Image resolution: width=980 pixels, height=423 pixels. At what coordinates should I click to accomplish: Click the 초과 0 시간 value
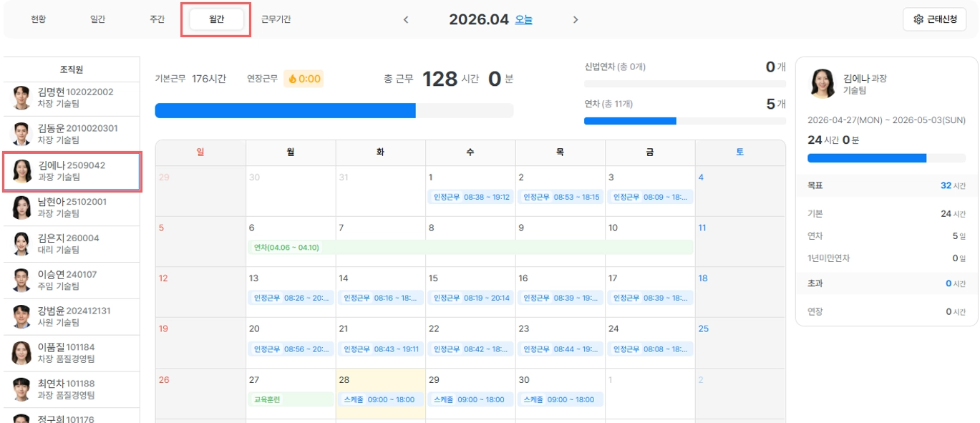pos(956,283)
